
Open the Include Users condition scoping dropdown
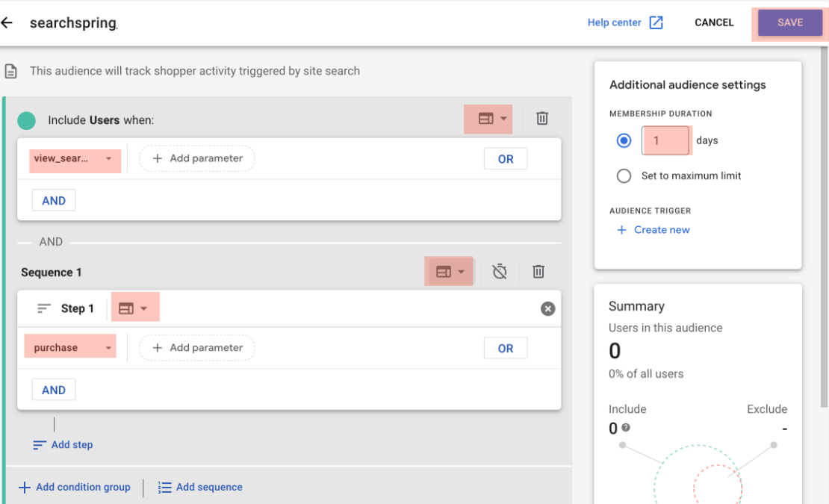click(488, 119)
